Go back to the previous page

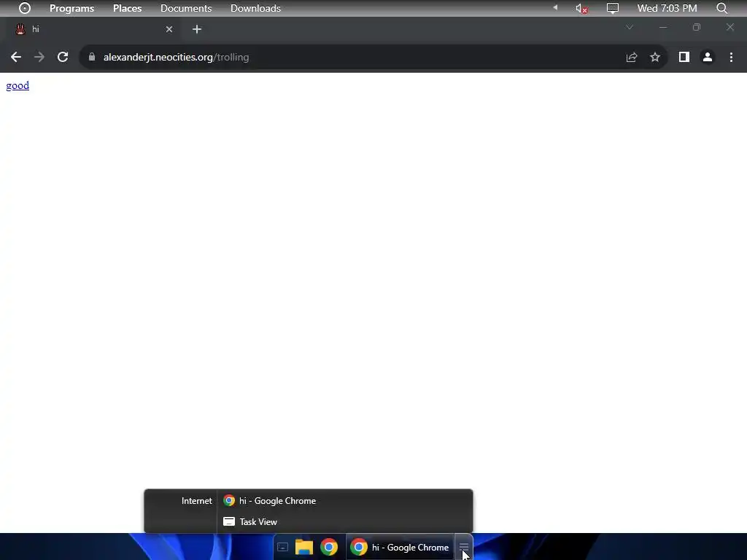[16, 57]
